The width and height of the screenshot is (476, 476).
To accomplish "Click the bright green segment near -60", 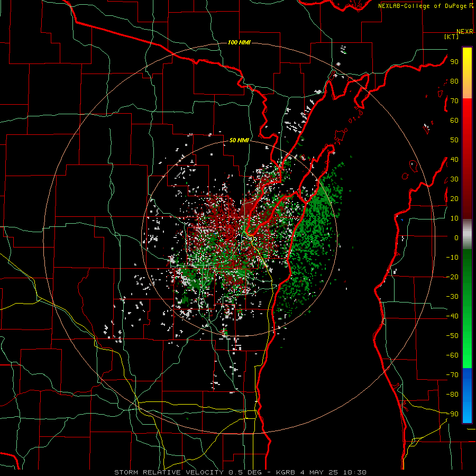I will coord(467,355).
